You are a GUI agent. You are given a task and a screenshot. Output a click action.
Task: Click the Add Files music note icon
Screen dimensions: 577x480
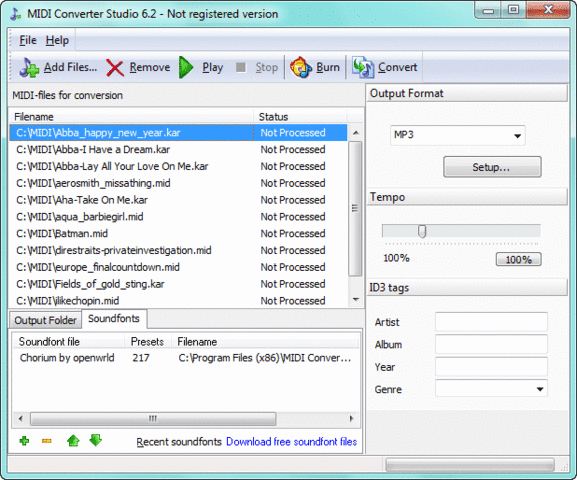tap(29, 67)
